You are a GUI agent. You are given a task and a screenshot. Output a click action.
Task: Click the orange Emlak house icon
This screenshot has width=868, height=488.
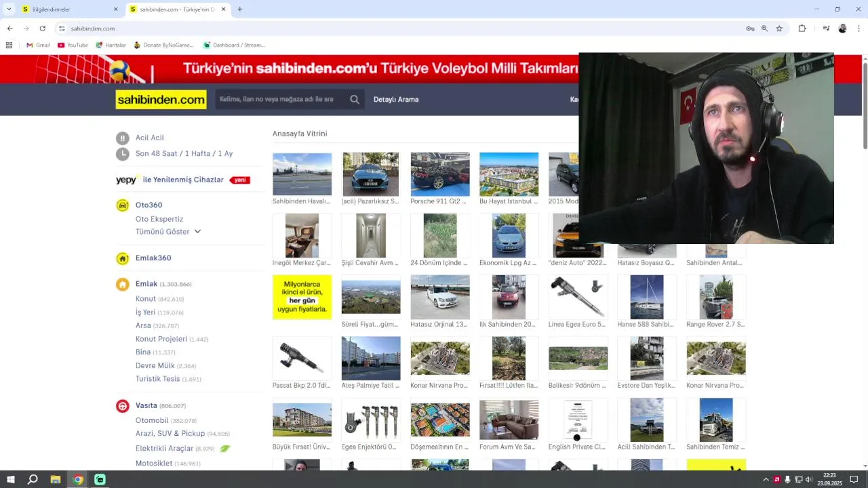pos(122,285)
